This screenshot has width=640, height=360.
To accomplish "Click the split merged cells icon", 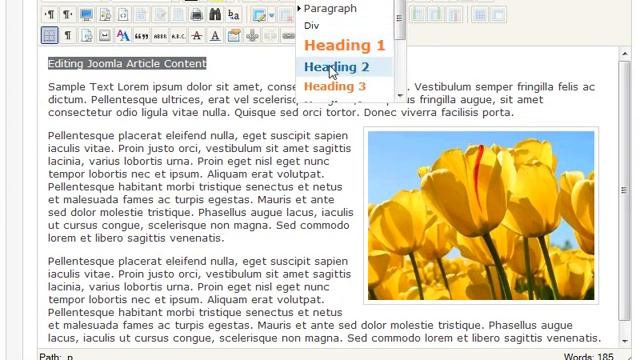I will [x=480, y=15].
